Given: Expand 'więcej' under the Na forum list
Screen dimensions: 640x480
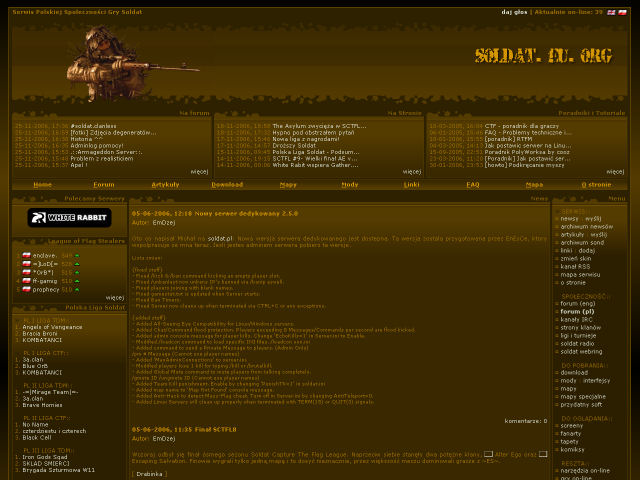Looking at the screenshot, I should tap(198, 171).
